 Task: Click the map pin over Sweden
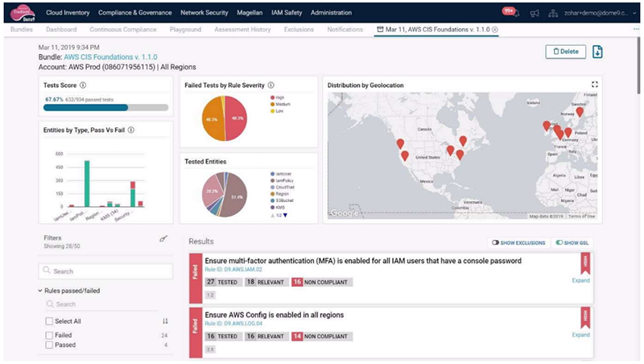coord(580,111)
